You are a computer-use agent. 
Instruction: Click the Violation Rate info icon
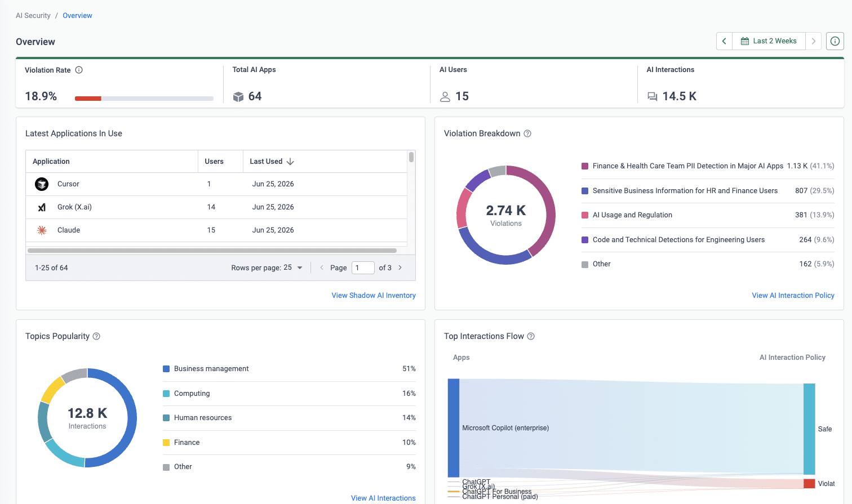point(79,70)
